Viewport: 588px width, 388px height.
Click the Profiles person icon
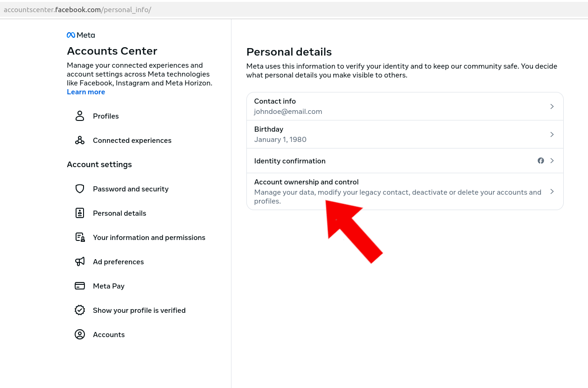coord(80,116)
